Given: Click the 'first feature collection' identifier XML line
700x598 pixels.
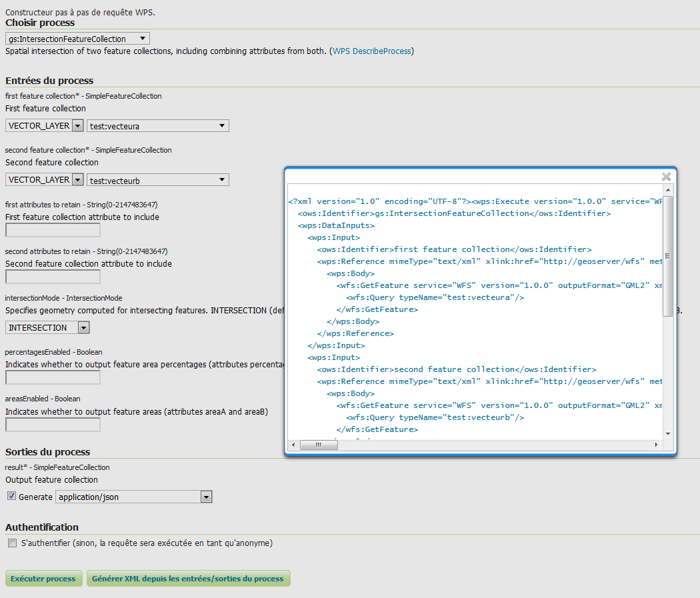Looking at the screenshot, I should click(455, 249).
